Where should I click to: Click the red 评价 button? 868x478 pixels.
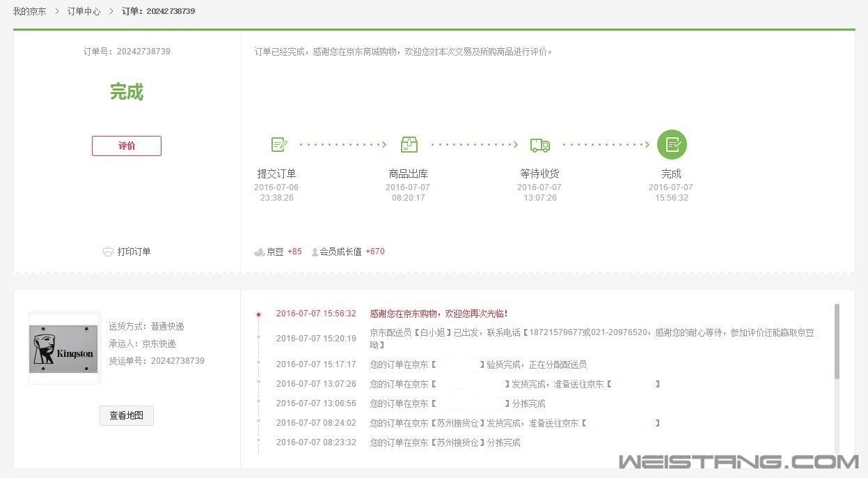127,146
